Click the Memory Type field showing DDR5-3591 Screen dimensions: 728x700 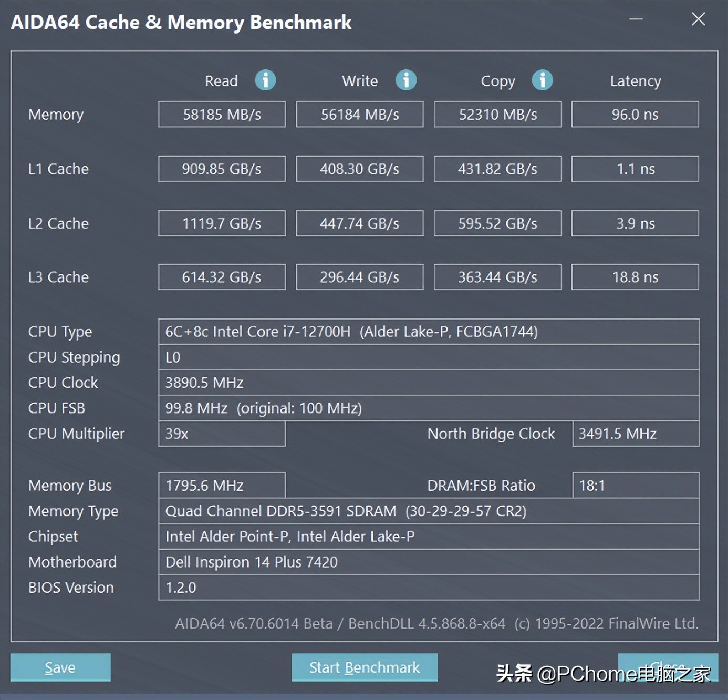coord(429,511)
